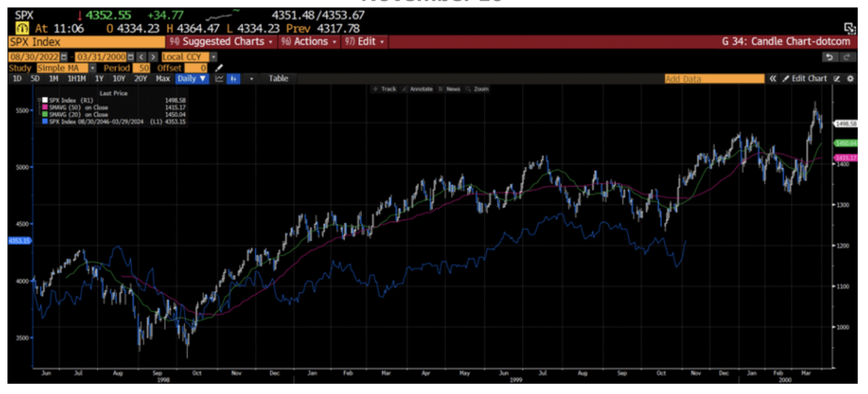Image resolution: width=868 pixels, height=394 pixels.
Task: Collapse panel with double chevron icon
Action: (773, 79)
